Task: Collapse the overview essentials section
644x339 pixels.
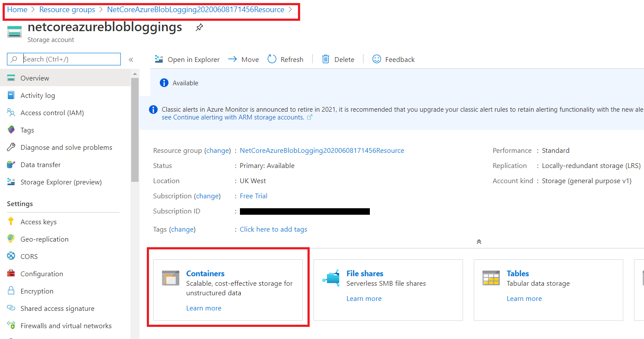Action: pyautogui.click(x=479, y=241)
